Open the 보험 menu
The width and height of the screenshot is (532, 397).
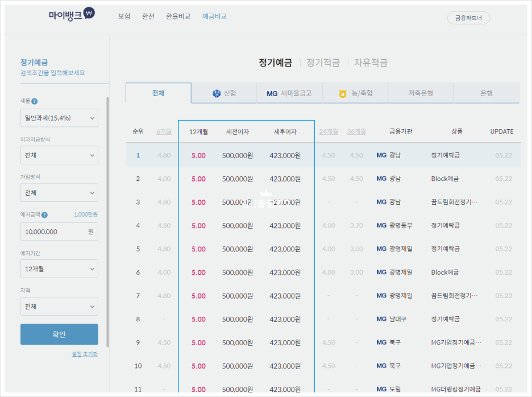pos(124,16)
